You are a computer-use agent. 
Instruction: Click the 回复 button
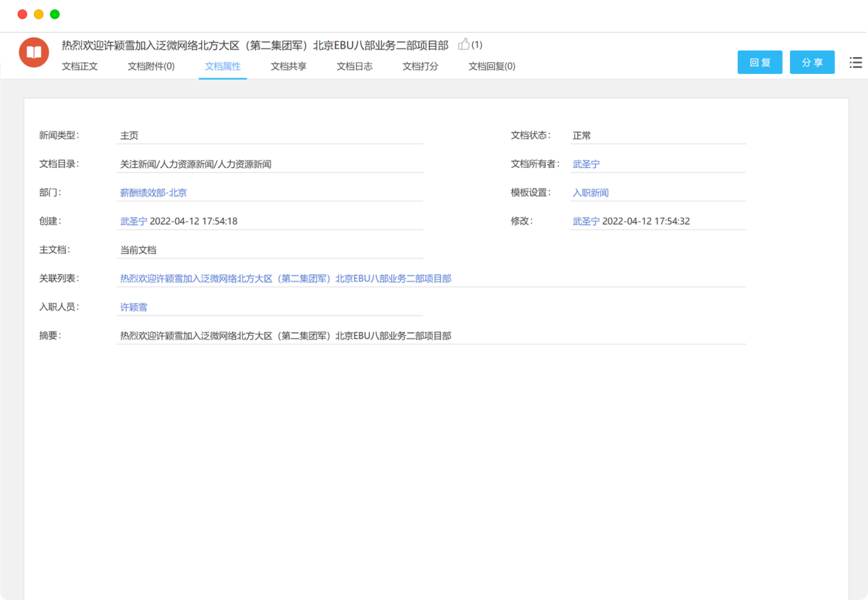coord(760,62)
